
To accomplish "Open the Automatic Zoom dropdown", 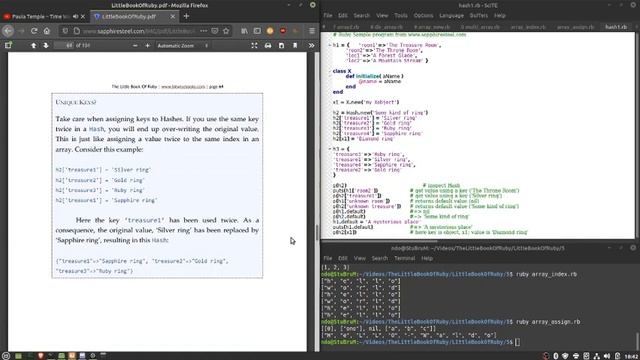I will pyautogui.click(x=182, y=45).
